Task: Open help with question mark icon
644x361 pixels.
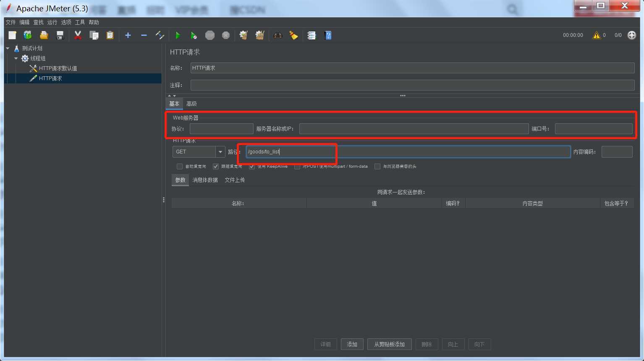Action: click(x=328, y=35)
